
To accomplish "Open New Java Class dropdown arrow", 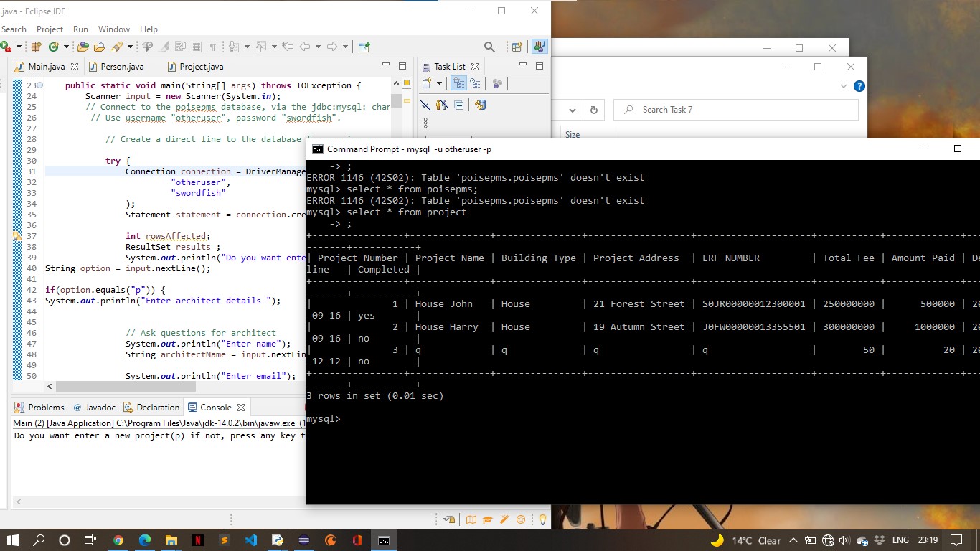I will click(66, 47).
